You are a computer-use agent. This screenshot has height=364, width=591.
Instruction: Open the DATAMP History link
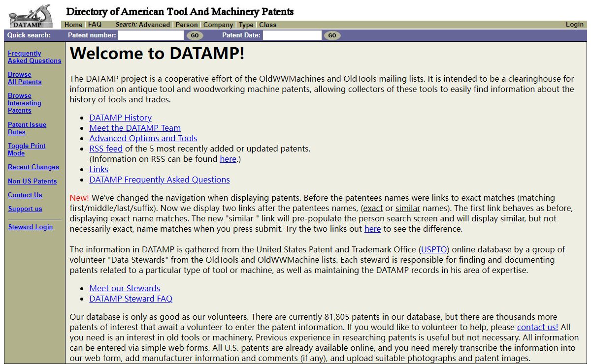(121, 118)
